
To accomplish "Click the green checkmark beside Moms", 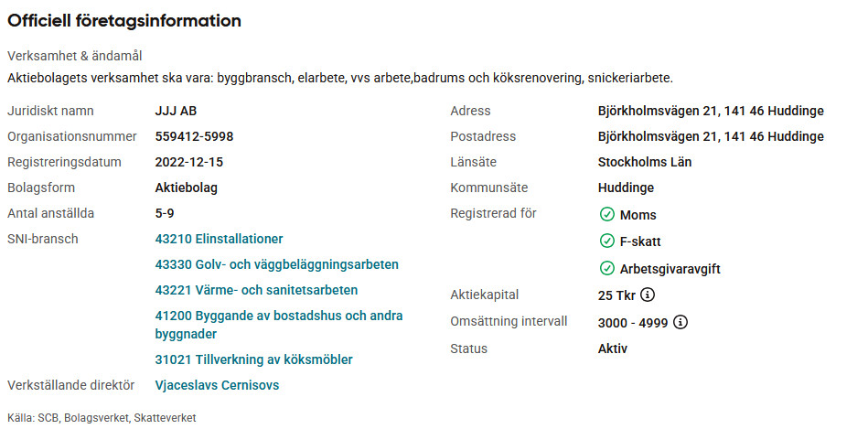I will (x=606, y=215).
